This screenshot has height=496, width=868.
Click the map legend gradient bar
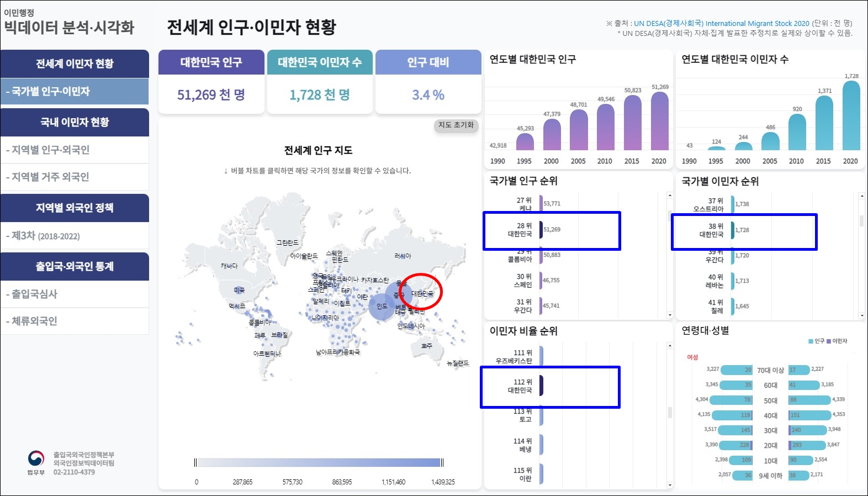point(319,463)
